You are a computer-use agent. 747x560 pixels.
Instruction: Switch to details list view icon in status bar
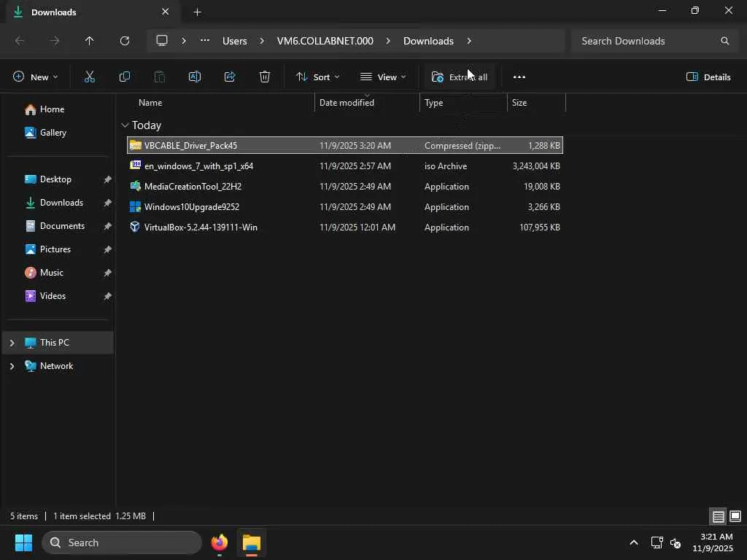tap(718, 516)
